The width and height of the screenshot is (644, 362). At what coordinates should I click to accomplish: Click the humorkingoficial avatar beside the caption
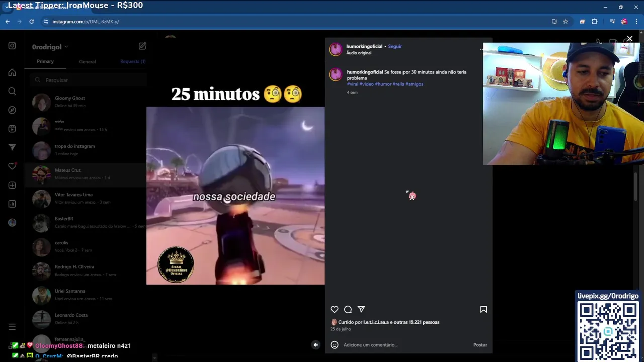336,75
